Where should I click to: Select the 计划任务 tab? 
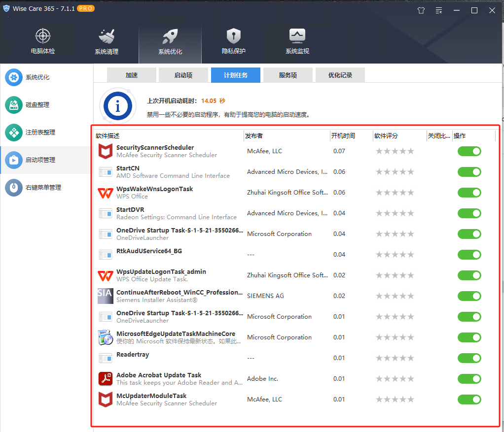[236, 75]
